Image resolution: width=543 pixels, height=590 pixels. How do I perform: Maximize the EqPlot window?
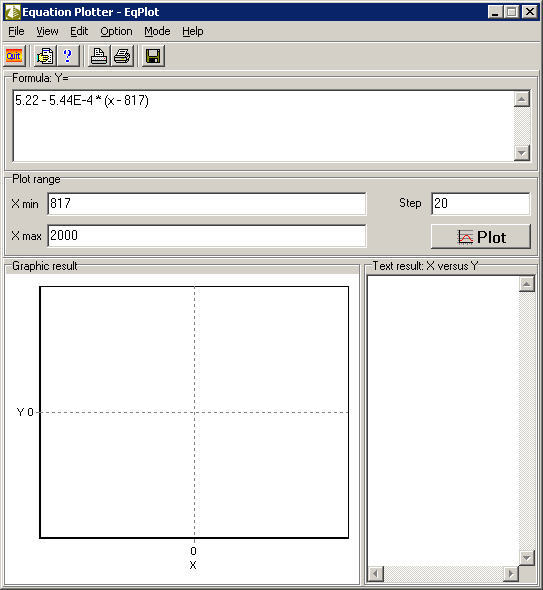tap(511, 12)
